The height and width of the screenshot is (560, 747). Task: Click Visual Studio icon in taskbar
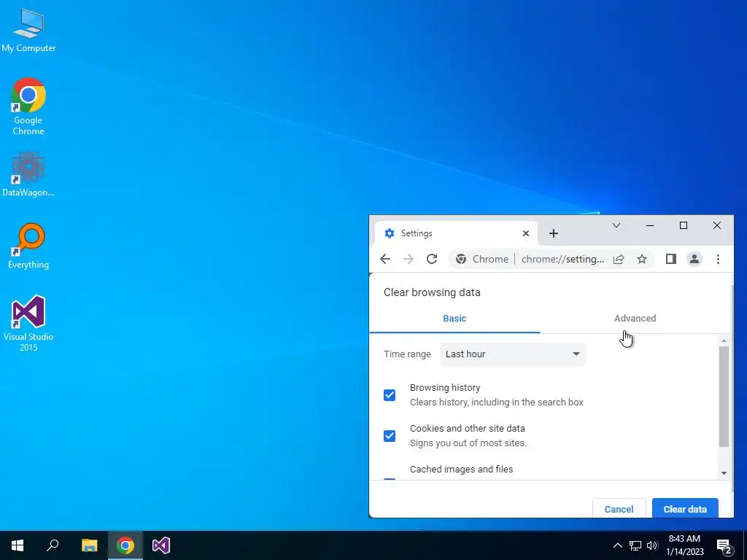click(x=161, y=545)
